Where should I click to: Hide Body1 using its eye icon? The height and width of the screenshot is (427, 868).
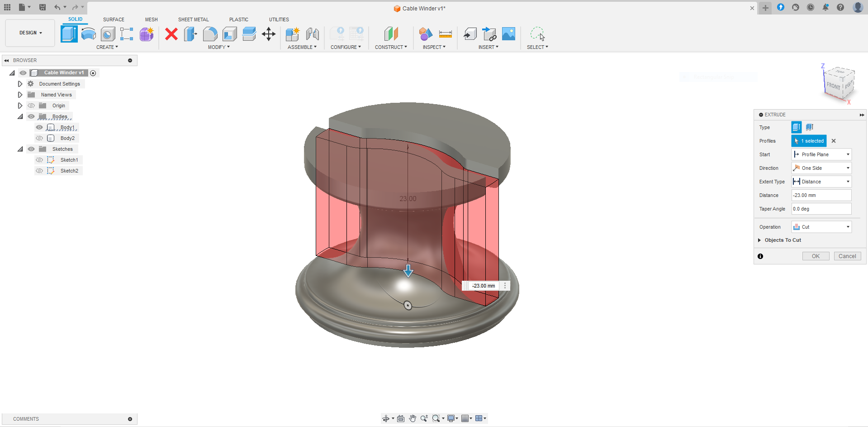pos(39,127)
